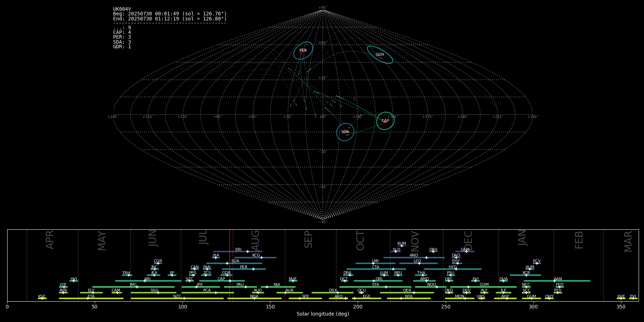Viewport: 644px width, 322px height.
Task: Click the EVI shower label on timeline
Action: click(x=633, y=297)
